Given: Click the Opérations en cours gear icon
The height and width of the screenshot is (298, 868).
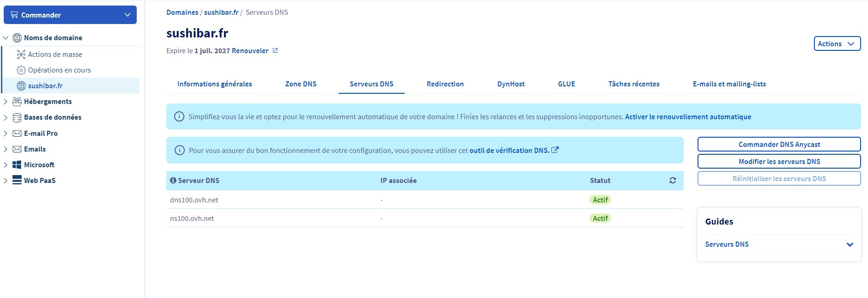Looking at the screenshot, I should point(21,70).
